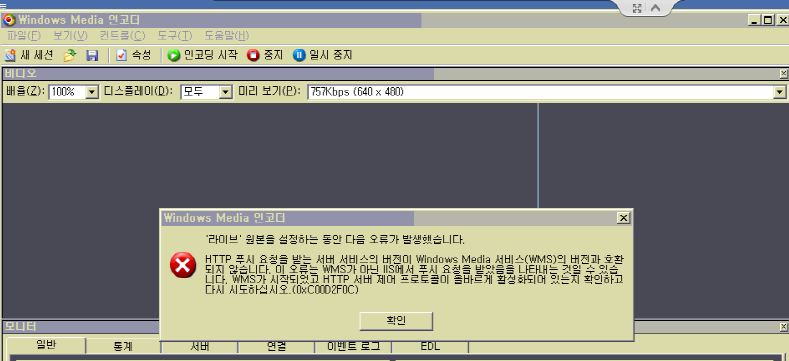This screenshot has width=789, height=361.
Task: Click the fullscreen toggle icon at top
Action: [637, 8]
